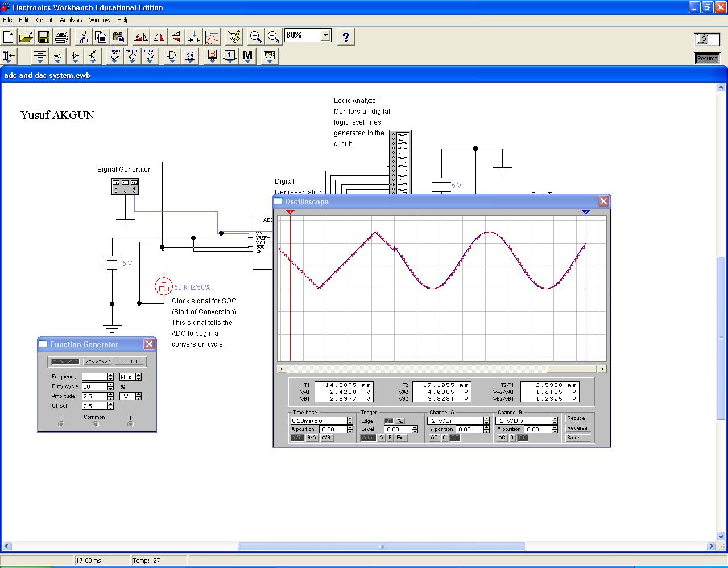This screenshot has width=728, height=568.
Task: Click Reverse on the oscilloscope
Action: (x=578, y=428)
